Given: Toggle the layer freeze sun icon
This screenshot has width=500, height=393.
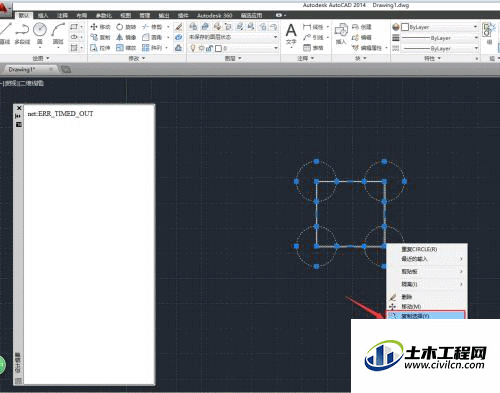Looking at the screenshot, I should 201,48.
